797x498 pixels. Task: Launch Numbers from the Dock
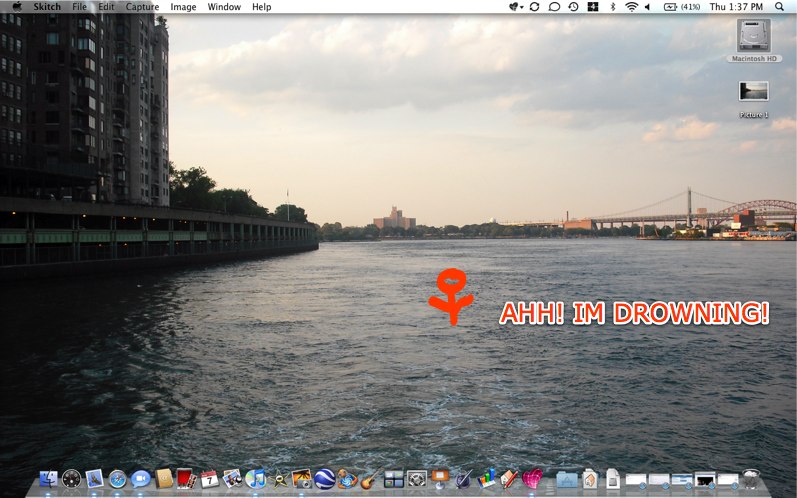[x=486, y=479]
